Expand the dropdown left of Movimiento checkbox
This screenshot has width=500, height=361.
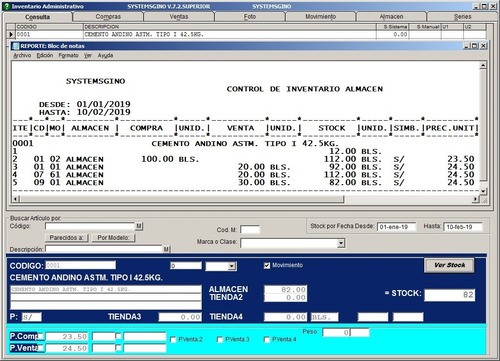coord(232,266)
